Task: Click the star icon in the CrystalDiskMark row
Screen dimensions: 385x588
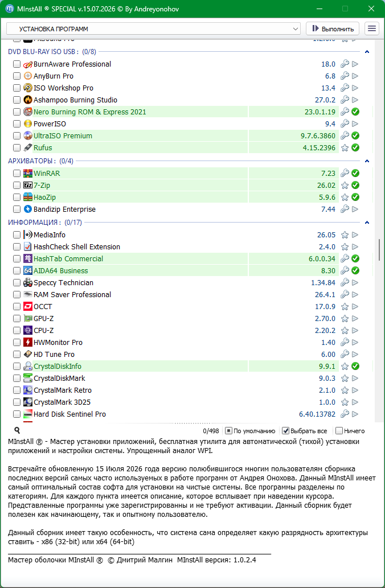Action: click(345, 379)
